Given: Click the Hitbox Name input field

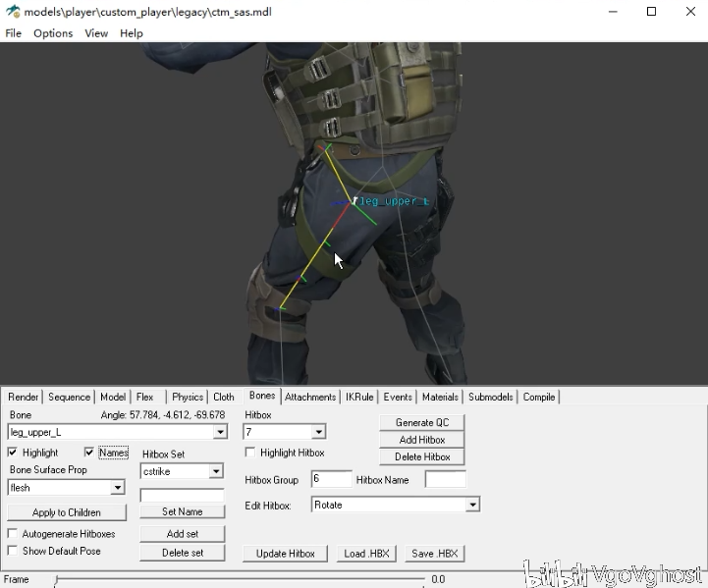Looking at the screenshot, I should [445, 479].
